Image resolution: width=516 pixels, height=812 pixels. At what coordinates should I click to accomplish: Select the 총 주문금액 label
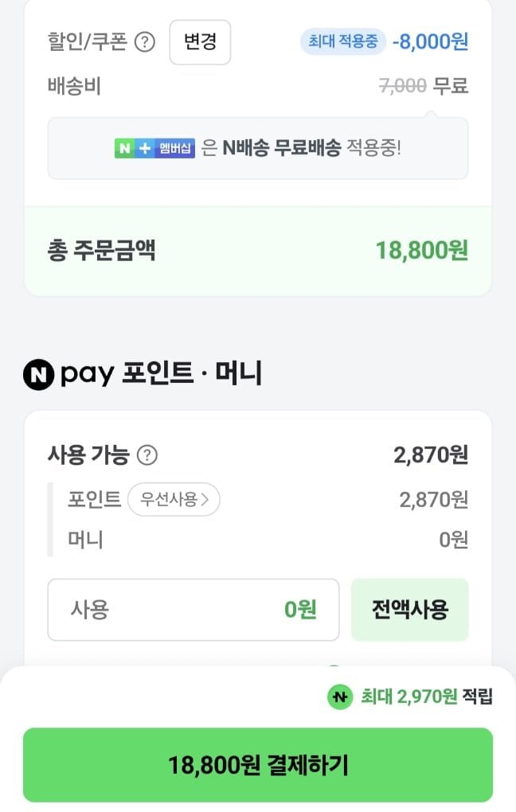click(101, 251)
